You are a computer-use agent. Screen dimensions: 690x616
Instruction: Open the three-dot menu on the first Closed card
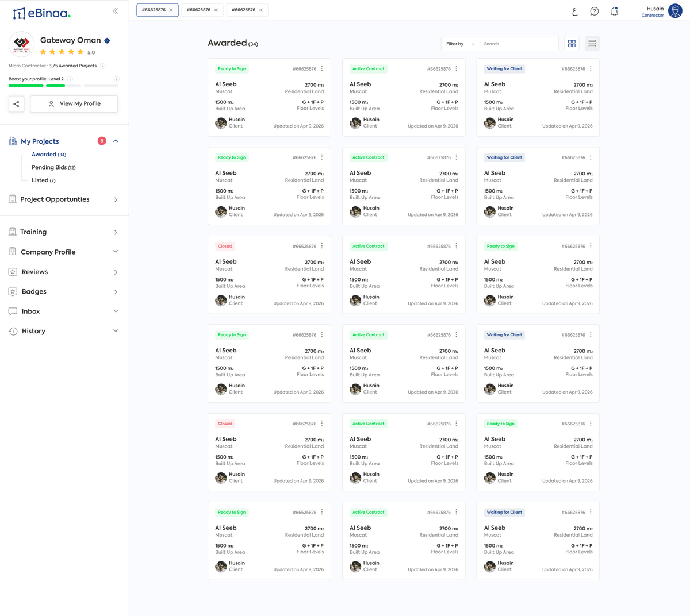coord(321,246)
